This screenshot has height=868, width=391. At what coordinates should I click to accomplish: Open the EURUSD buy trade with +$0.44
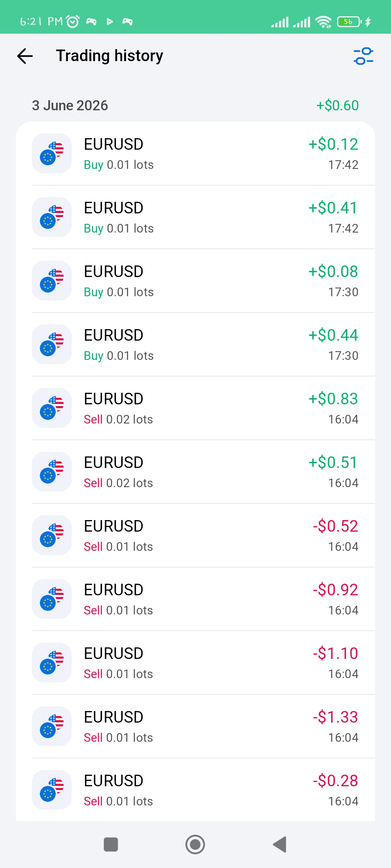195,345
